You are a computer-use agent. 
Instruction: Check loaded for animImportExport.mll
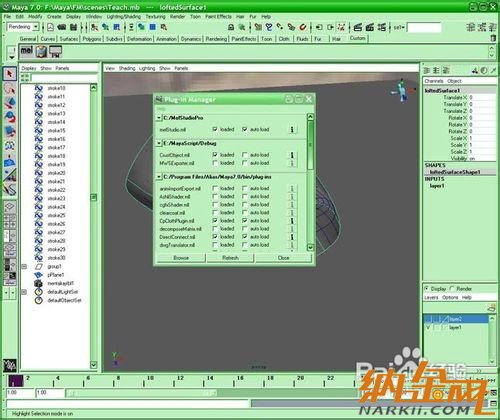click(x=215, y=188)
